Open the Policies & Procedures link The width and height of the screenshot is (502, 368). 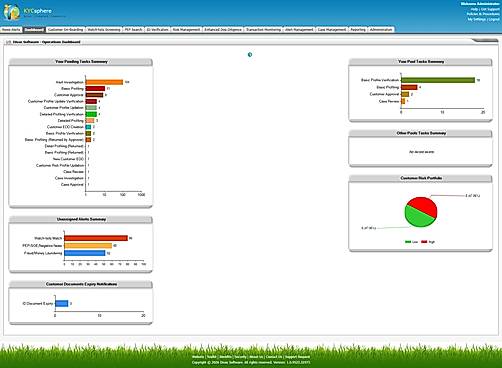pos(483,14)
